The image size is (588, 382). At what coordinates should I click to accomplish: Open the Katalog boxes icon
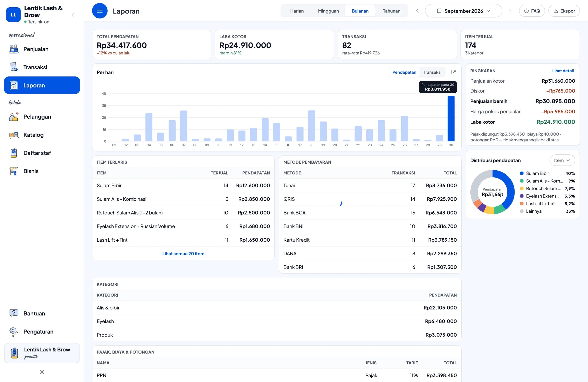14,135
